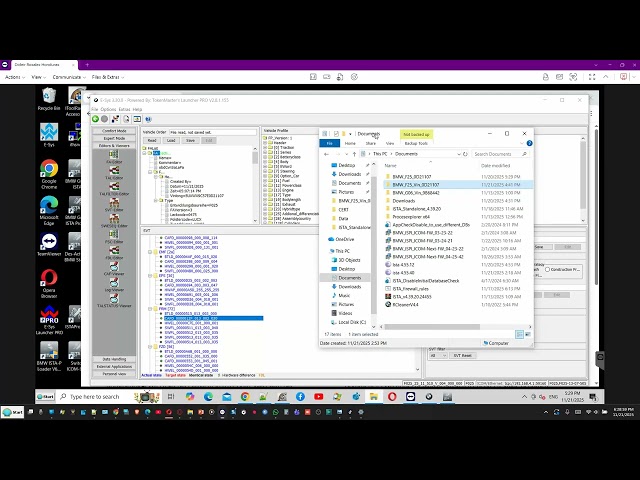Open the Log-Viewer icon
This screenshot has width=640, height=480.
tap(114, 284)
